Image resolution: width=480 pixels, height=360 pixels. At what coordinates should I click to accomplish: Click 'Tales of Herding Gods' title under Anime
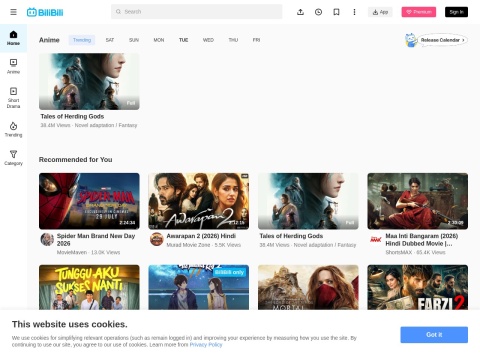72,116
